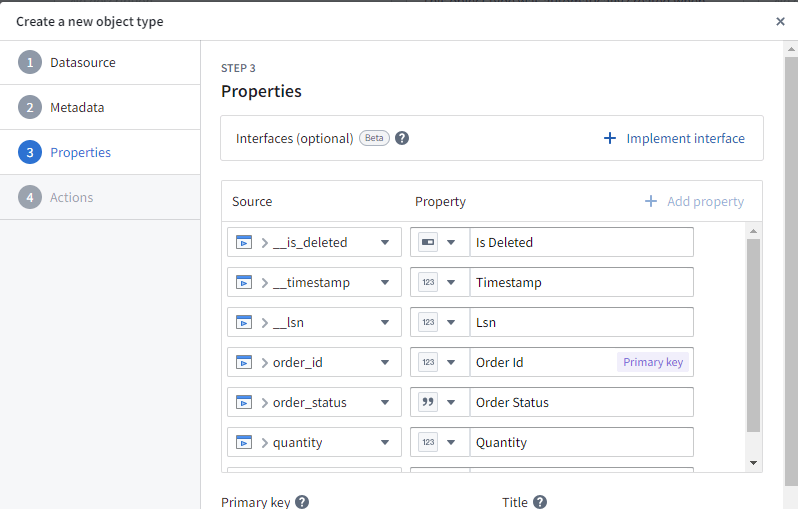Click the help icon beside Interfaces (optional)
The width and height of the screenshot is (798, 509).
(402, 138)
